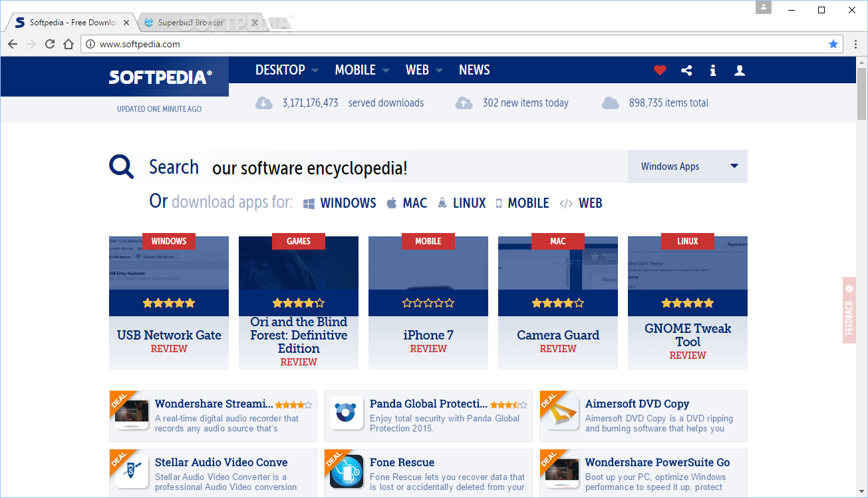Click the site info icon in address bar

[x=90, y=44]
